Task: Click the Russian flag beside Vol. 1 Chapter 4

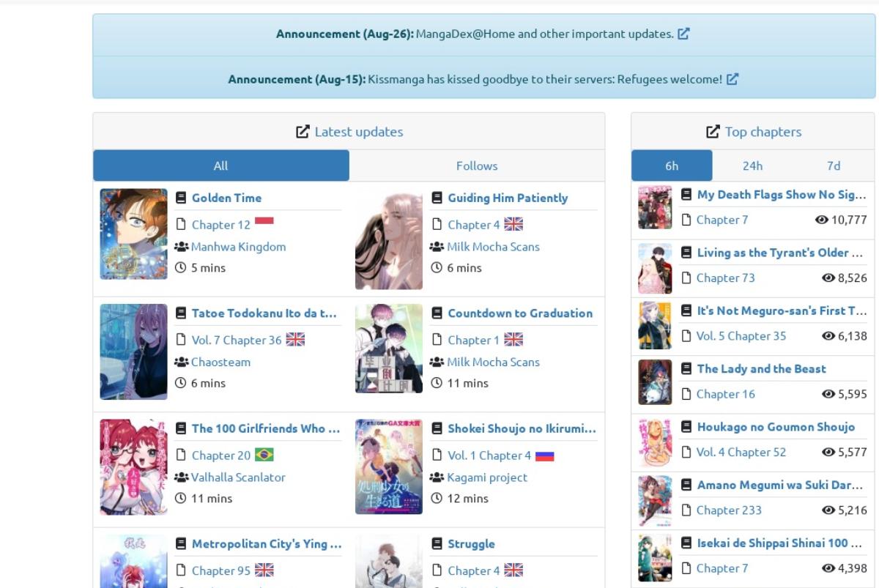Action: 544,456
